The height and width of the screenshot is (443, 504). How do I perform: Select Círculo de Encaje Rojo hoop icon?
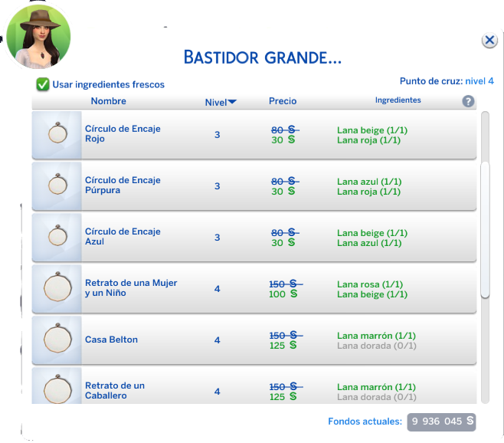57,133
